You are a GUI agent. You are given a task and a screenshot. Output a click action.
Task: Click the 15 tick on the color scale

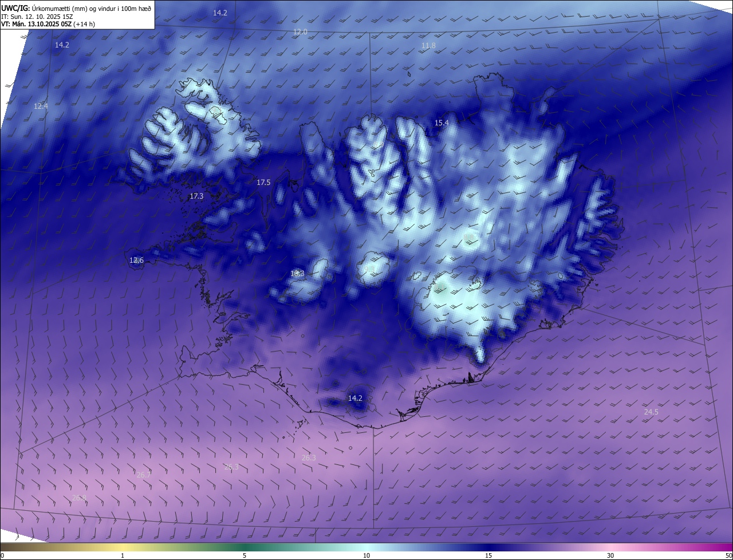click(x=488, y=555)
